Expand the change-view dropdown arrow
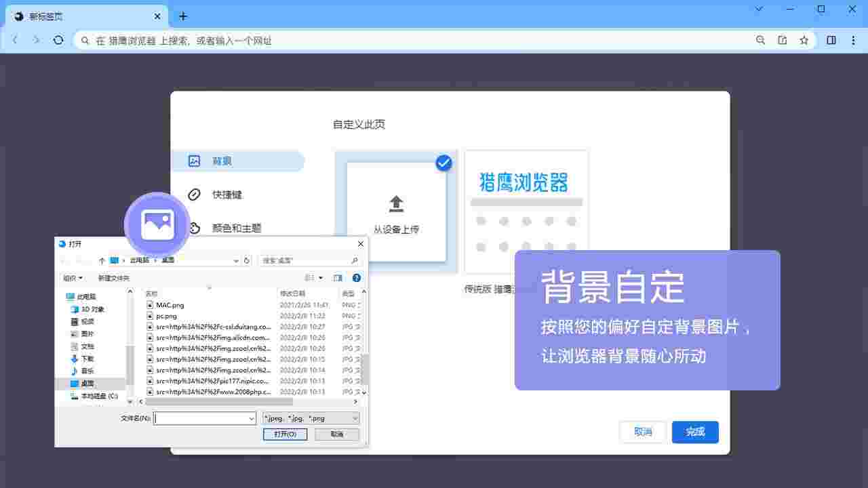 320,277
